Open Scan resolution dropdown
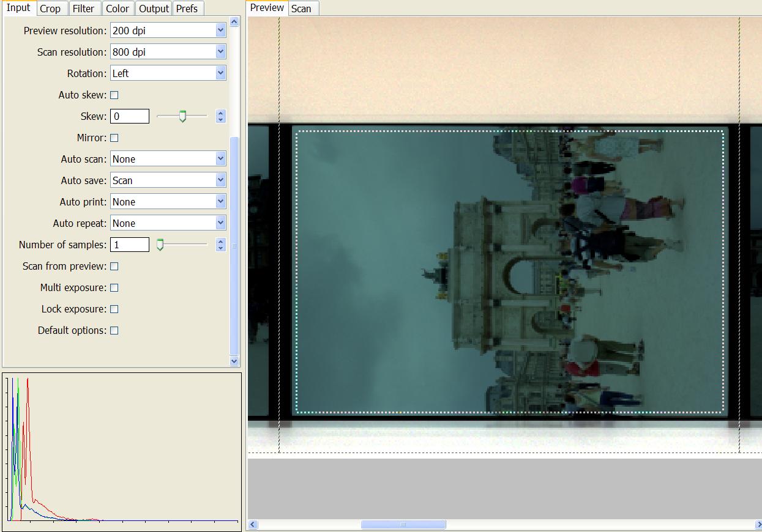This screenshot has width=762, height=532. pyautogui.click(x=168, y=52)
